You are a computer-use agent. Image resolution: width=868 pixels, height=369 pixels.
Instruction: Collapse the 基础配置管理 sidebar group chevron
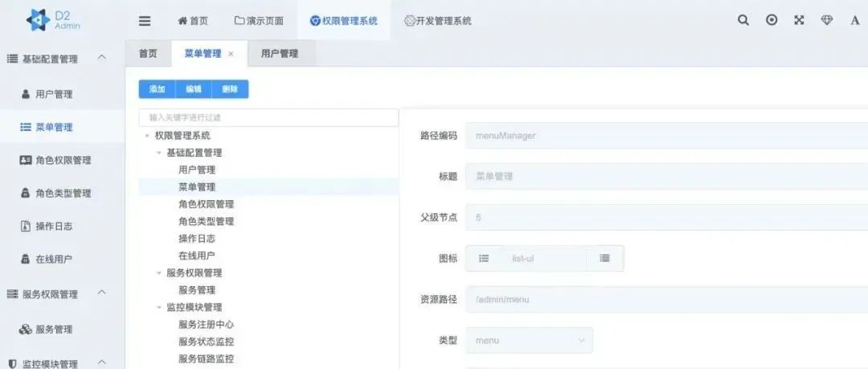pyautogui.click(x=102, y=57)
